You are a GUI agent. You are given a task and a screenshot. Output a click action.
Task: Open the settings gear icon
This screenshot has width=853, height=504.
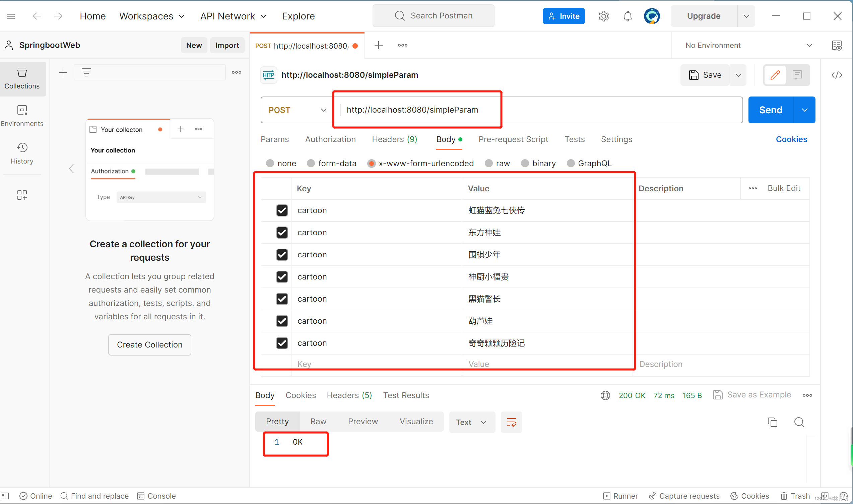tap(603, 16)
